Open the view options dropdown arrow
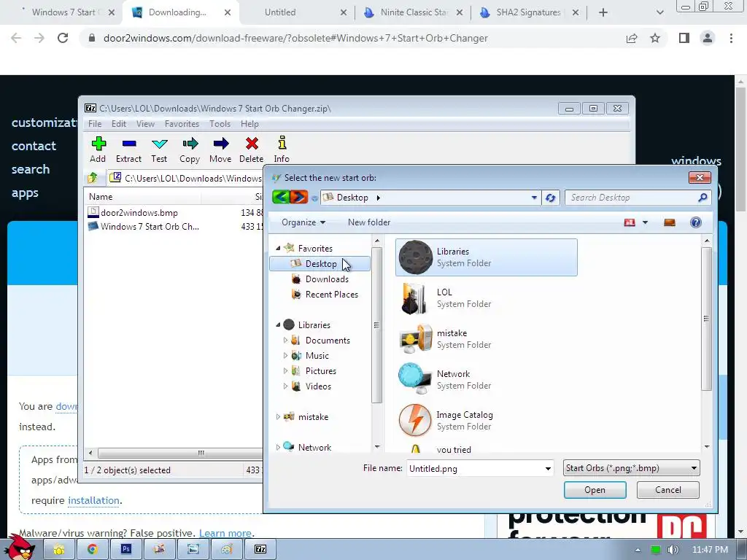 coord(645,222)
